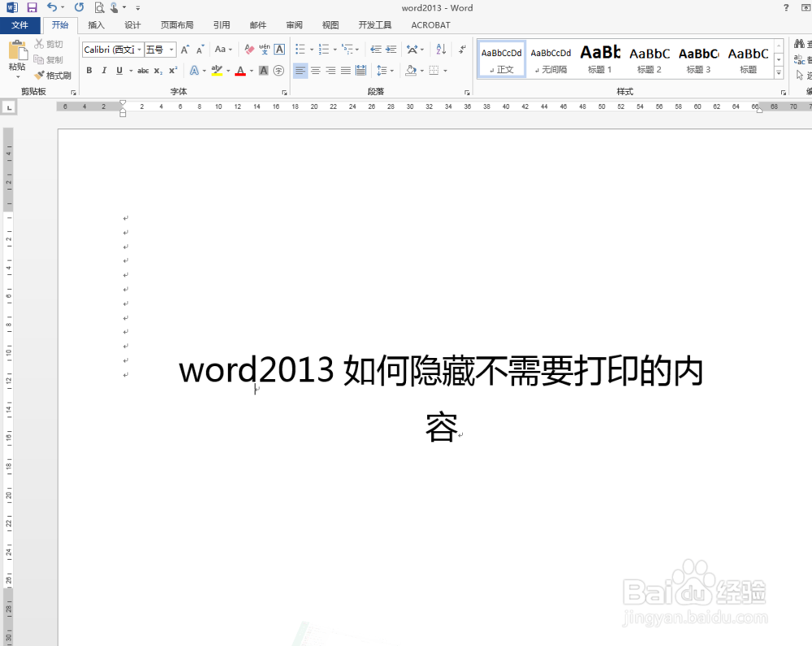Screen dimensions: 812x646
Task: Open the Line Spacing dropdown
Action: [385, 71]
